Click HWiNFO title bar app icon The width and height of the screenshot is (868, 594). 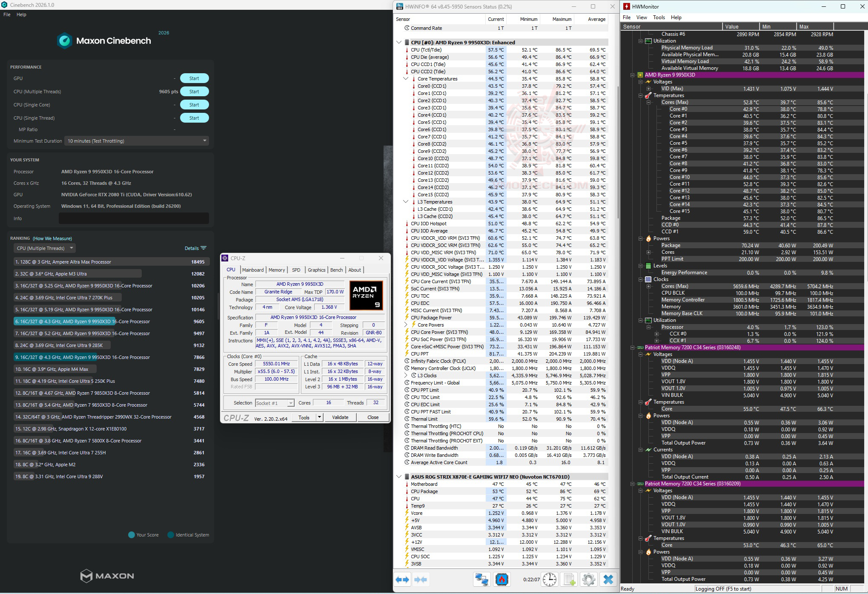click(x=399, y=6)
